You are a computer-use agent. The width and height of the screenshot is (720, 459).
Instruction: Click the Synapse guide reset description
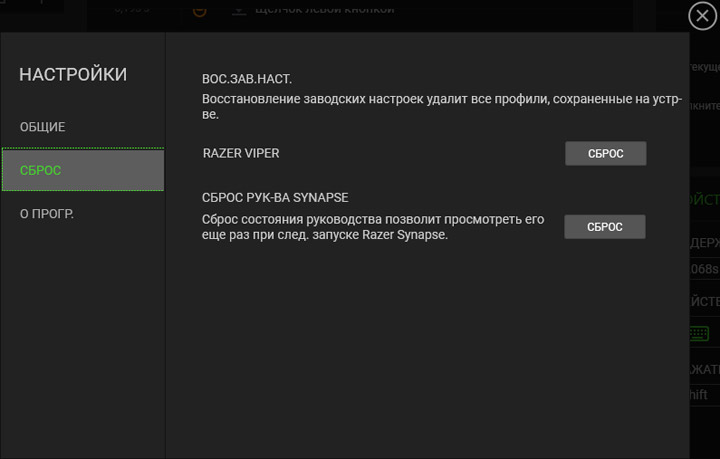[x=373, y=227]
